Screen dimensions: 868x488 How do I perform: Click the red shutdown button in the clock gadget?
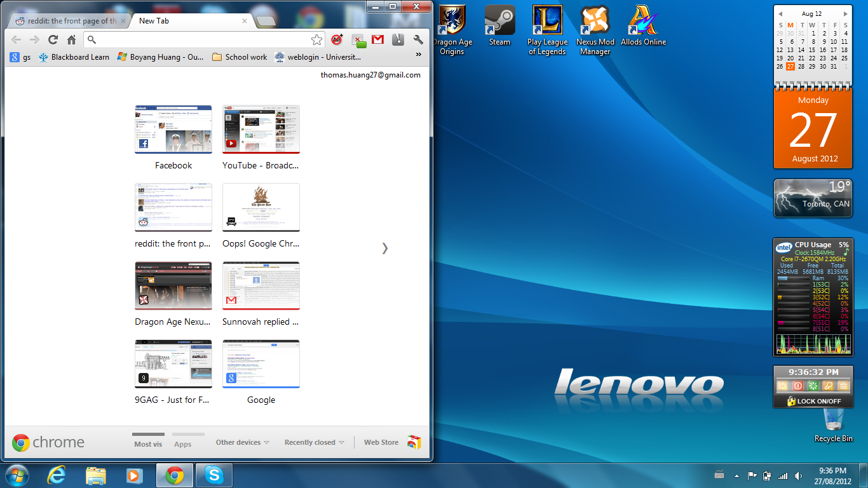point(797,386)
